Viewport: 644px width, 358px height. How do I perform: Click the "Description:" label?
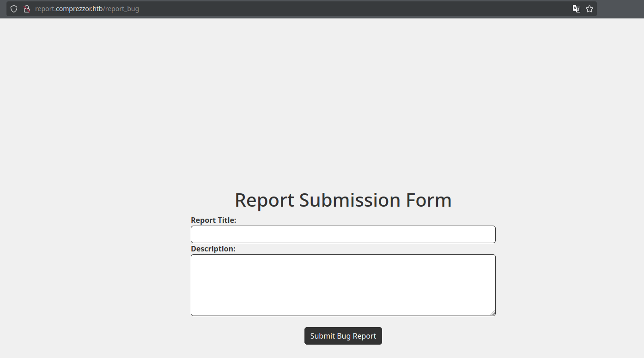pyautogui.click(x=213, y=249)
